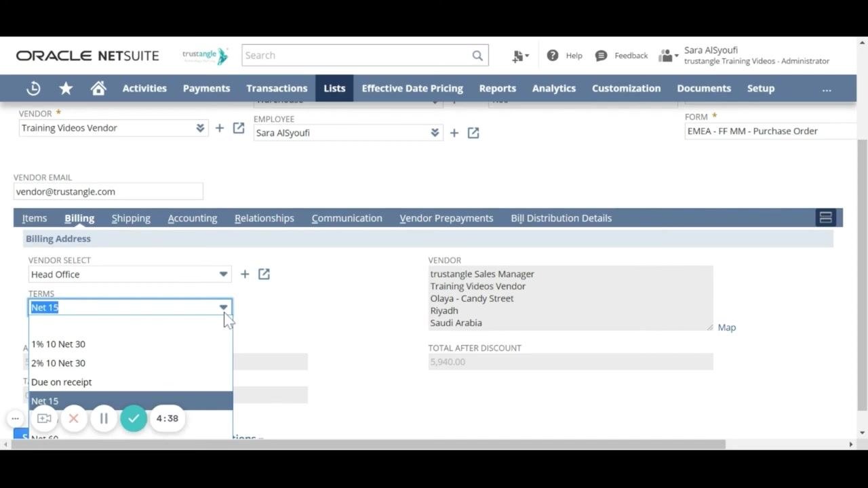This screenshot has height=488, width=868.
Task: Click the Form field EMEA Purchase Order
Action: pyautogui.click(x=770, y=131)
